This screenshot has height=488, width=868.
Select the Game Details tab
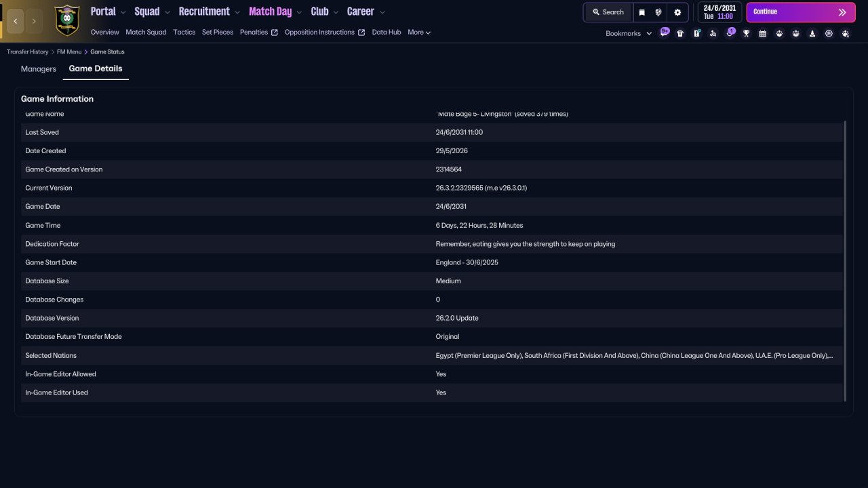[x=96, y=69]
